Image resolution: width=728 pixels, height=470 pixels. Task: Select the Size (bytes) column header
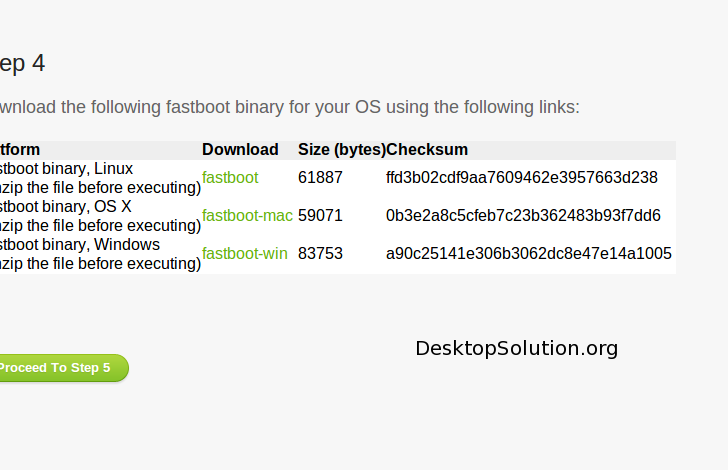pyautogui.click(x=341, y=150)
